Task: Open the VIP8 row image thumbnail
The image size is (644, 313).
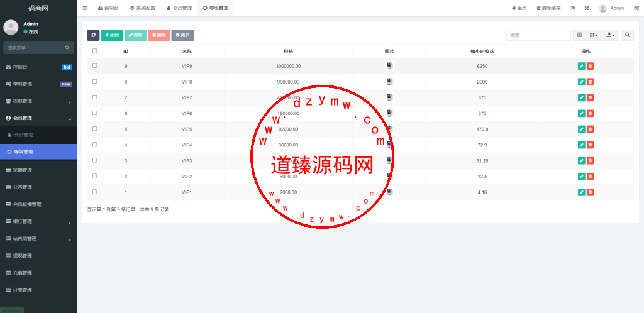Action: coord(390,82)
